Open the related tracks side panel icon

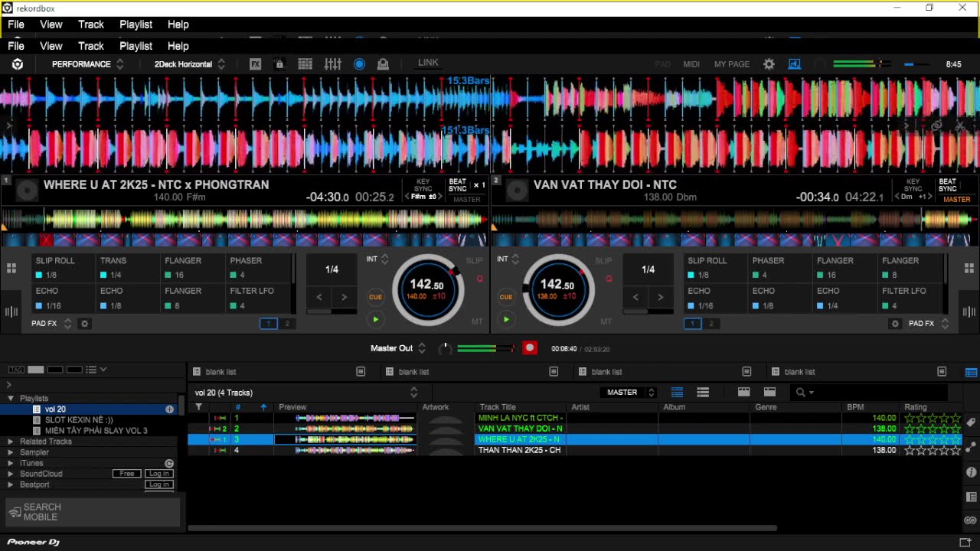point(971,447)
